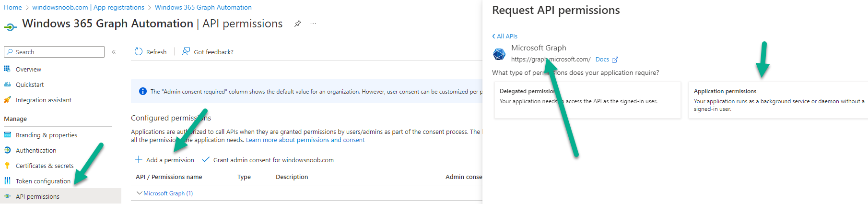Click the Refresh circular arrow icon
The image size is (868, 204).
click(x=139, y=51)
